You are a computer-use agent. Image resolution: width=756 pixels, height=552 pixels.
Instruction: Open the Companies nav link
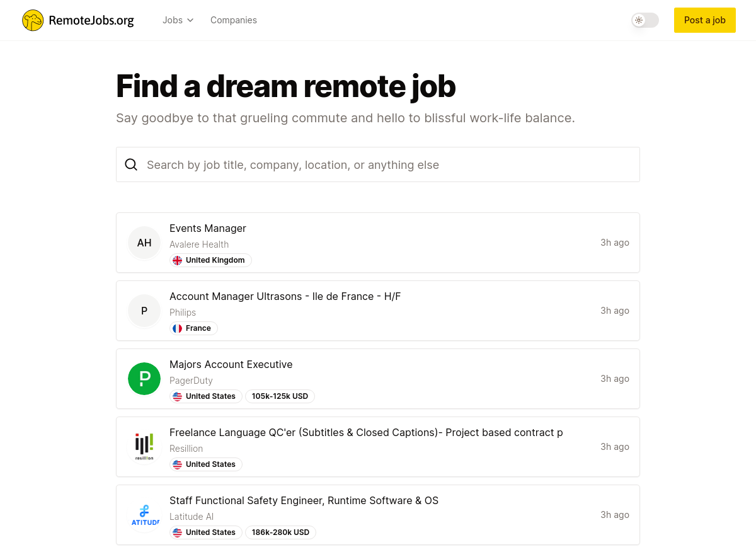(234, 20)
